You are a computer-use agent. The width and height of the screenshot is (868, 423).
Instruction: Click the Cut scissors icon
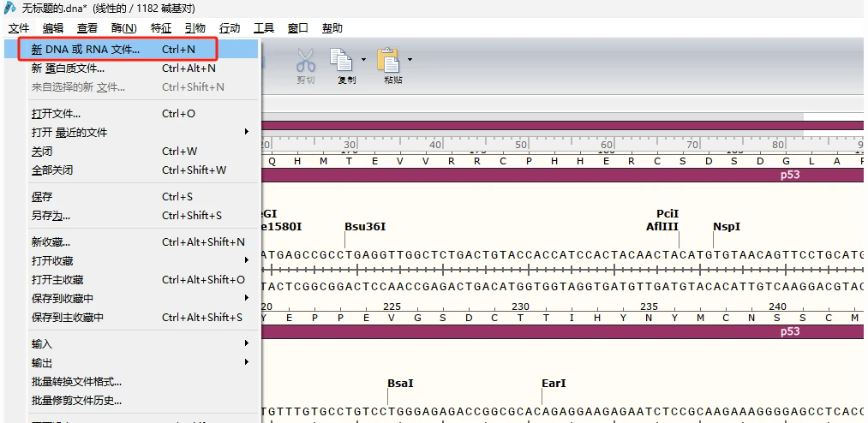tap(306, 61)
